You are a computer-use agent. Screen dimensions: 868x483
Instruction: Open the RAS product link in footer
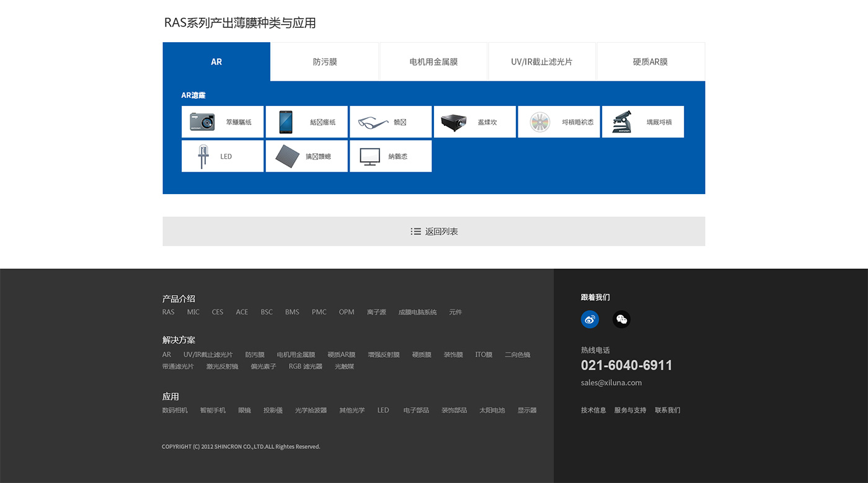click(168, 312)
